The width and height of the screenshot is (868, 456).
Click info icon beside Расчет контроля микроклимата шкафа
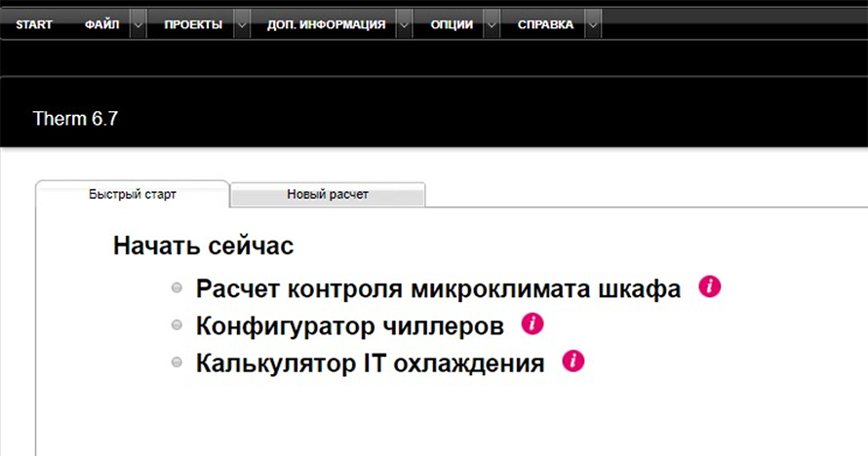(x=709, y=287)
